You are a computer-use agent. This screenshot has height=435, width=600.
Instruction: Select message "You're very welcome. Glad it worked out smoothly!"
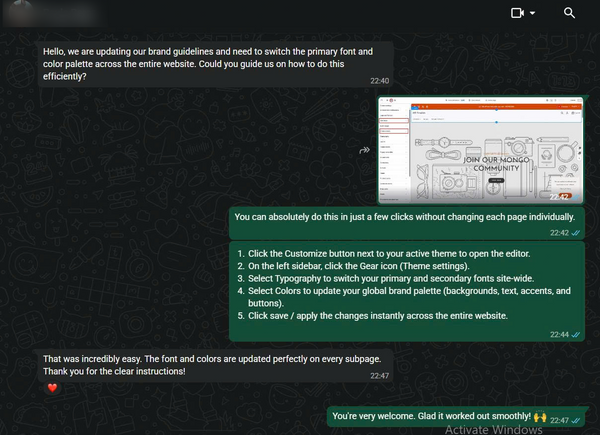pos(456,416)
